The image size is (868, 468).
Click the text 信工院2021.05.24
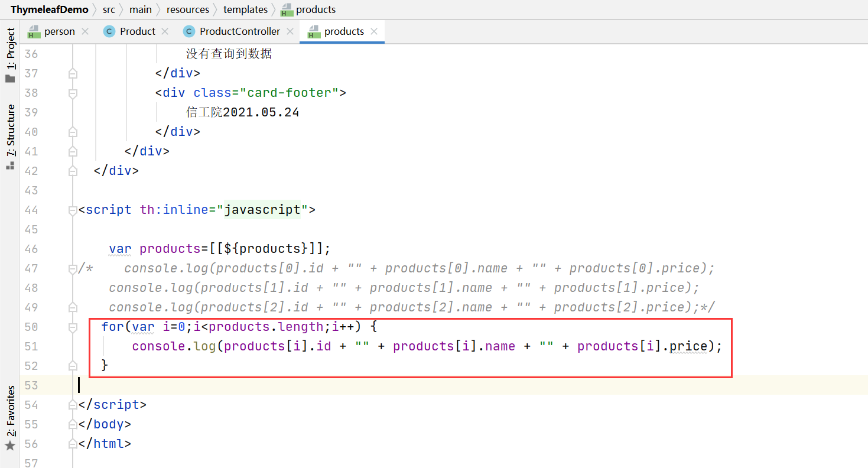242,112
